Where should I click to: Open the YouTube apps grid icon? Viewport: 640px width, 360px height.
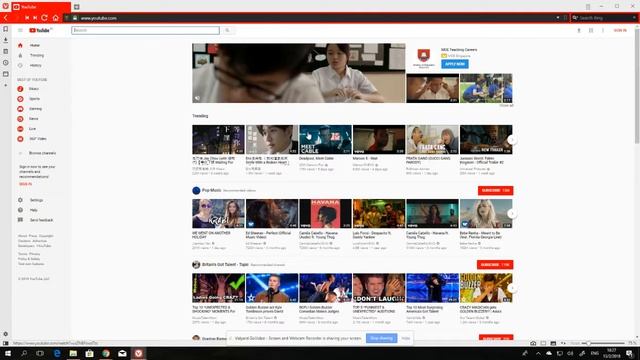591,30
